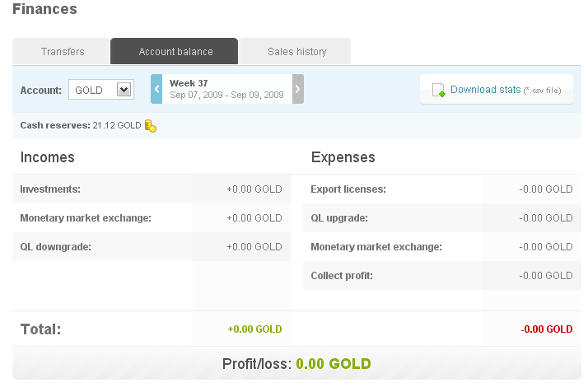Click the Profit/loss summary bar
The width and height of the screenshot is (588, 392).
click(x=296, y=364)
